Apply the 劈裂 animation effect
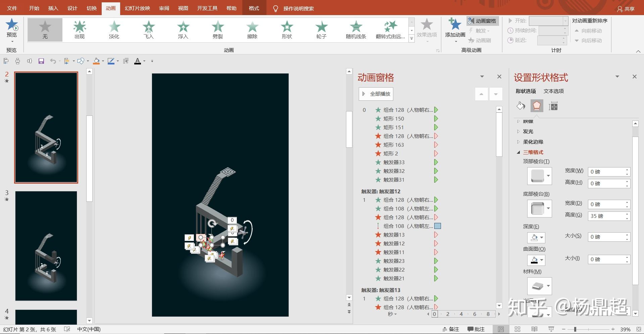Viewport: 644px width, 334px height. [218, 30]
